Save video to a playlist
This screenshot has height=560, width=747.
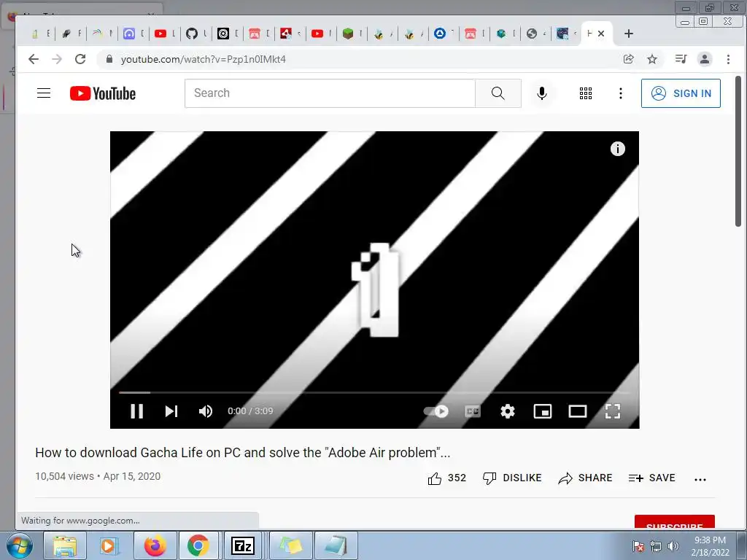coord(651,478)
